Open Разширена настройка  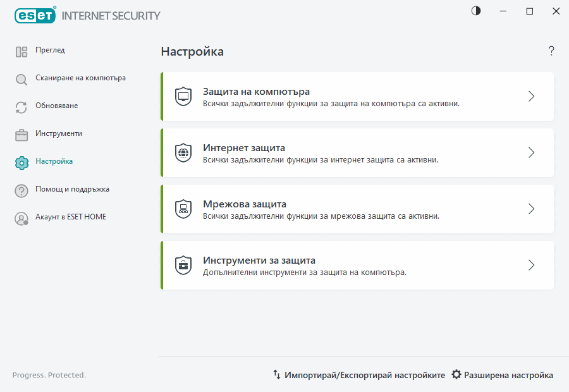(x=503, y=374)
